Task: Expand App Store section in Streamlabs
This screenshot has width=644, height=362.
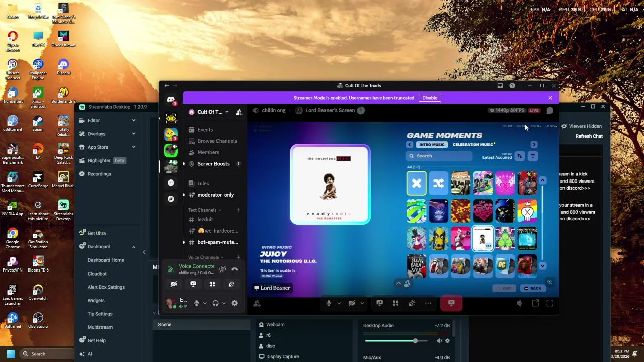Action: click(133, 147)
